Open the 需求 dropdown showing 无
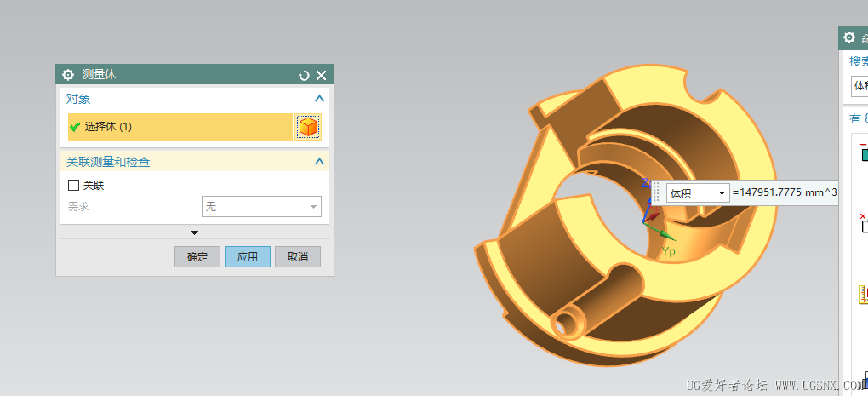This screenshot has height=396, width=868. [261, 207]
